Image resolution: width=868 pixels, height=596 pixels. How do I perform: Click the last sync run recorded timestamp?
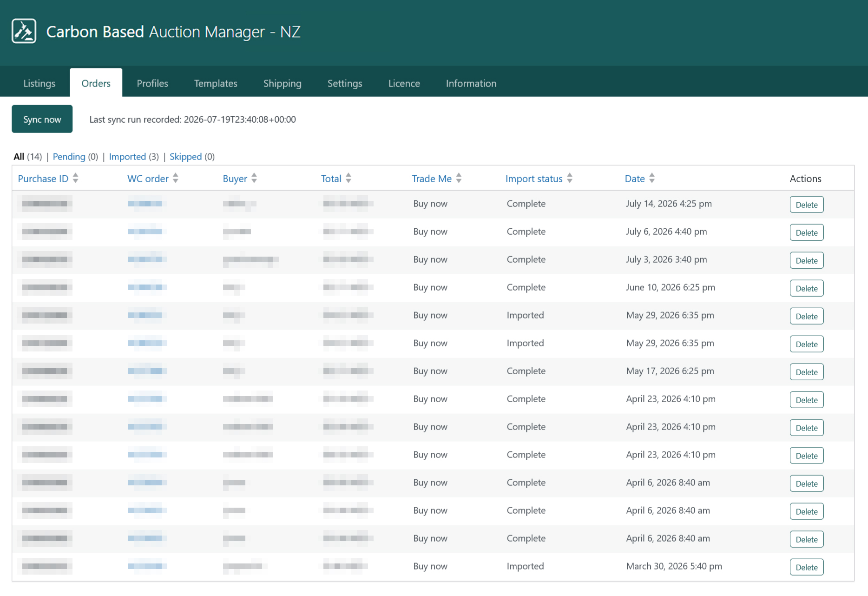click(240, 119)
